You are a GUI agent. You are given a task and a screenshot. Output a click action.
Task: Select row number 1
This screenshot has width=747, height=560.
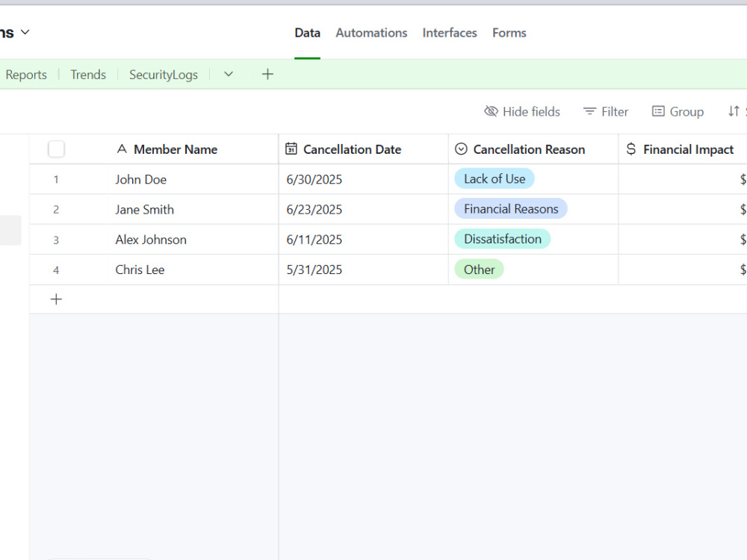click(56, 179)
